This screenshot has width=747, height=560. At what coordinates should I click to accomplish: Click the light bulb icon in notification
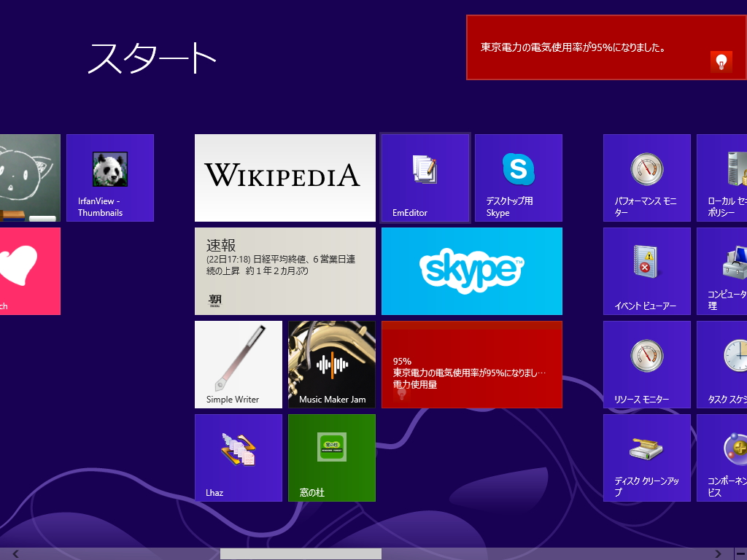tap(721, 62)
